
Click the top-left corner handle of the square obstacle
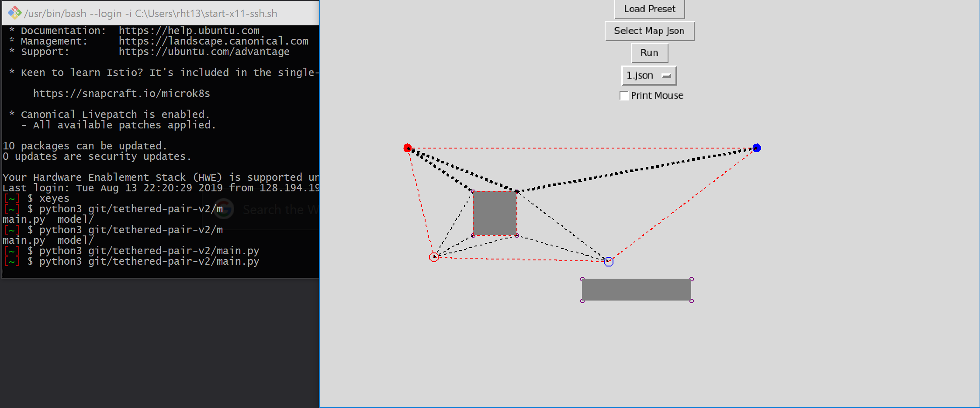[473, 191]
